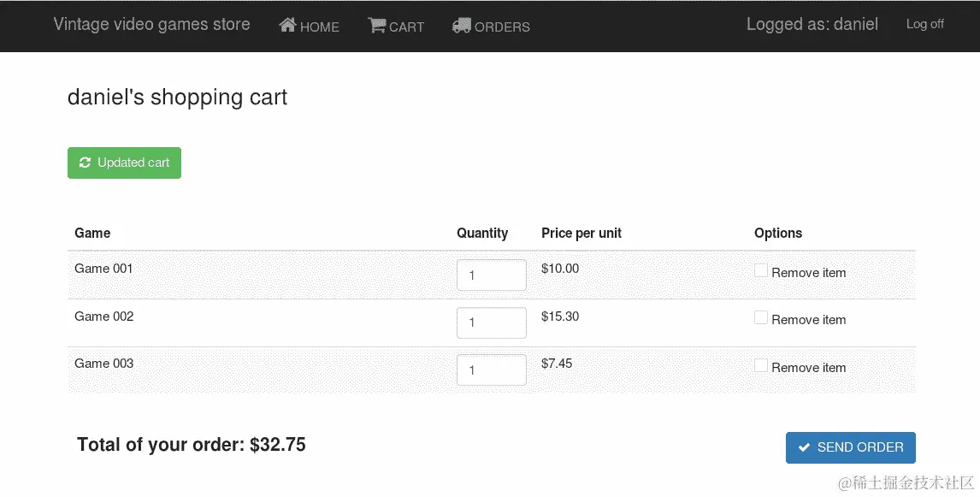Enable Remove item checkbox for Game 002

point(761,317)
